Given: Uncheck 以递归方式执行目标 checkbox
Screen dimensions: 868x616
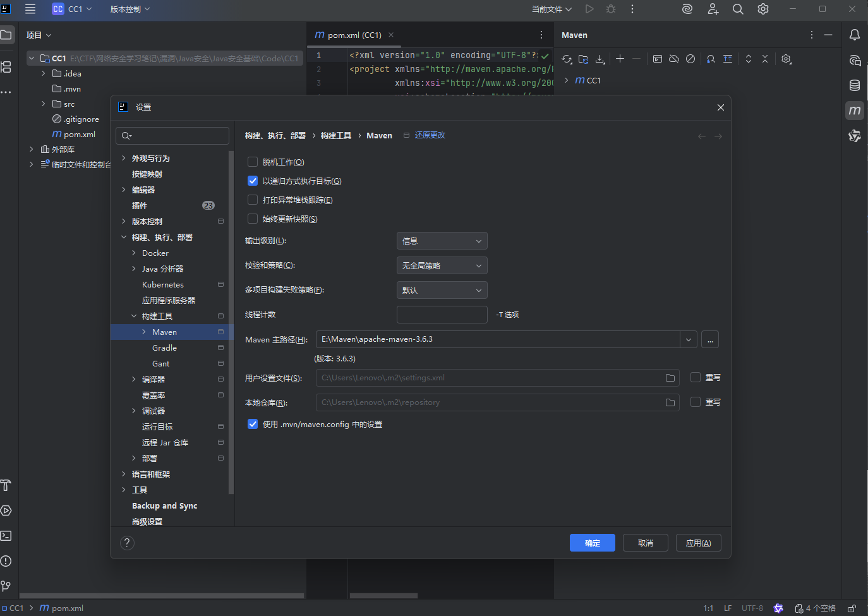Looking at the screenshot, I should (x=253, y=181).
